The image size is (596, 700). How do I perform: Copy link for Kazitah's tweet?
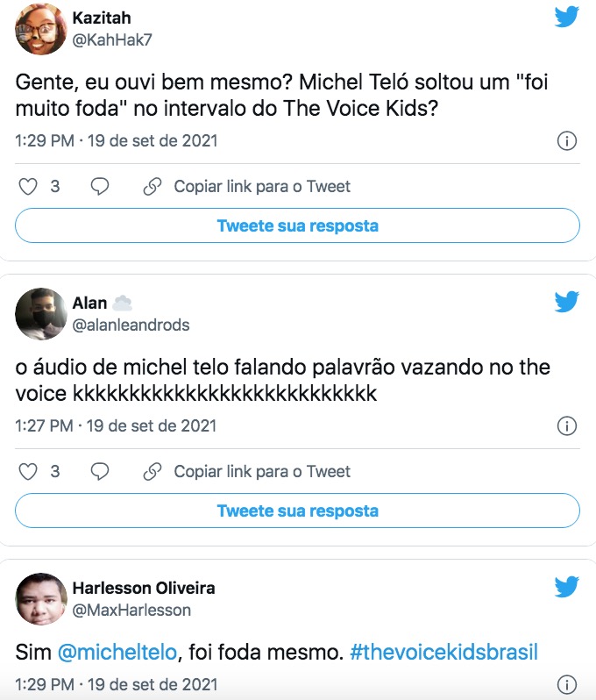(247, 187)
